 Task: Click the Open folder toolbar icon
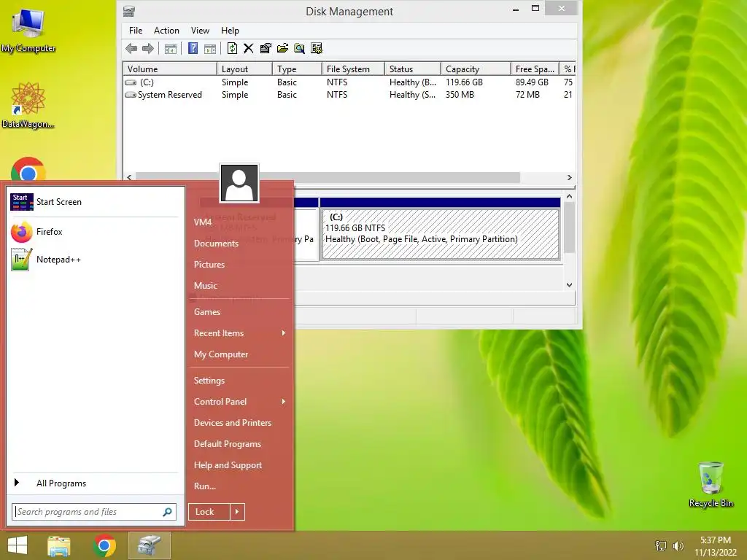pyautogui.click(x=282, y=48)
